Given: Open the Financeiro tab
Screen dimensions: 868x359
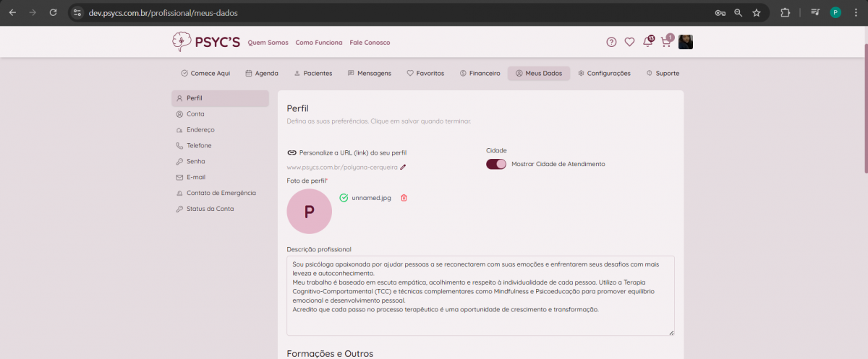Looking at the screenshot, I should (479, 73).
